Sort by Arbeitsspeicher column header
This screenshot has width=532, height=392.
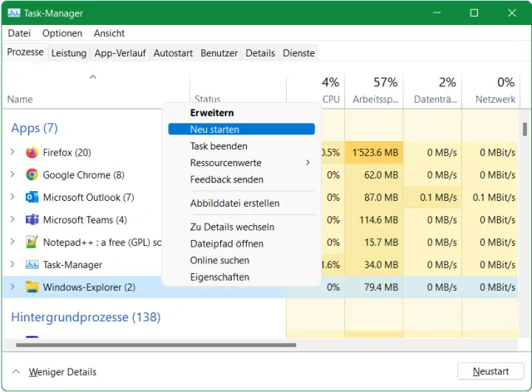374,91
